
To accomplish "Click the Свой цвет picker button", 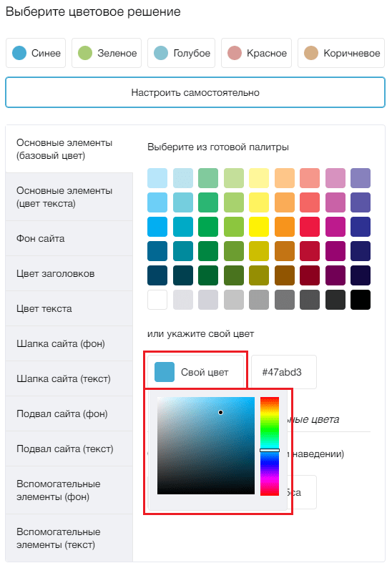I will coord(195,372).
